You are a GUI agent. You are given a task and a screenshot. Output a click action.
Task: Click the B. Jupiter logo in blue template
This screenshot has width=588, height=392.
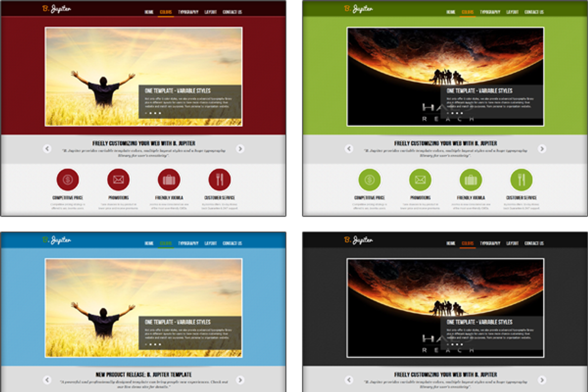[x=57, y=240]
